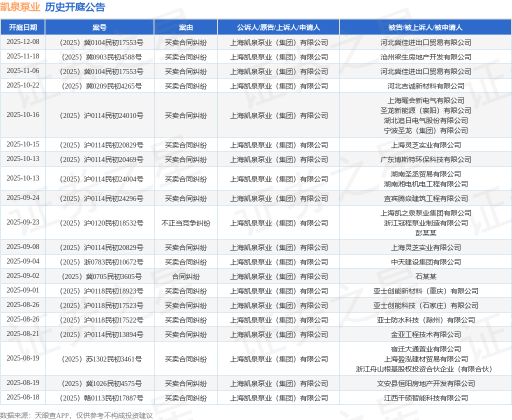Click the 不正当竞争纠纷 cause cell
The image size is (512, 420).
[x=186, y=223]
